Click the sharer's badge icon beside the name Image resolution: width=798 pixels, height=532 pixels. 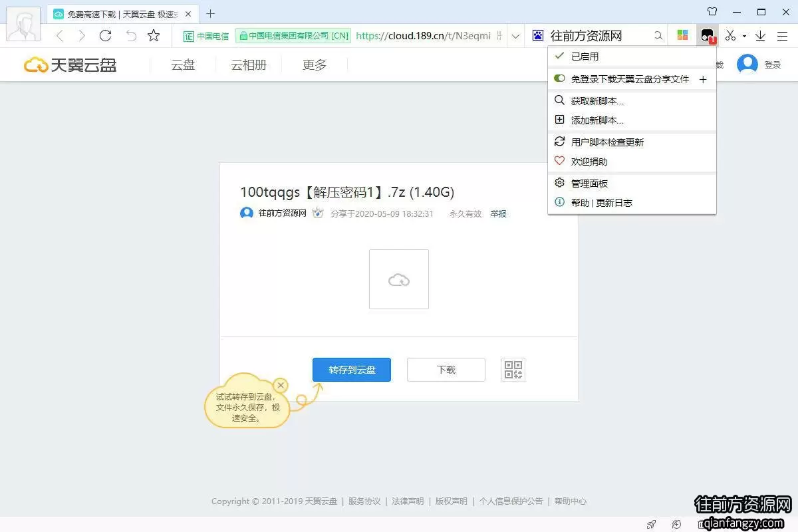tap(318, 213)
